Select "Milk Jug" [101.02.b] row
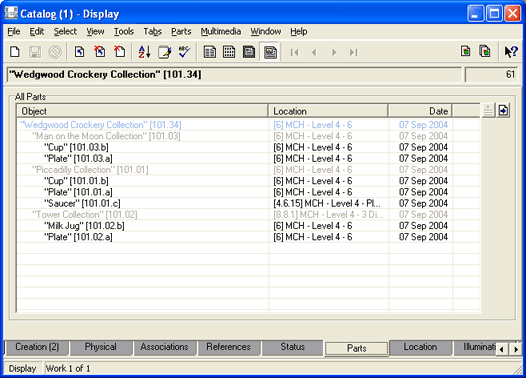Image resolution: width=526 pixels, height=378 pixels. pos(248,226)
